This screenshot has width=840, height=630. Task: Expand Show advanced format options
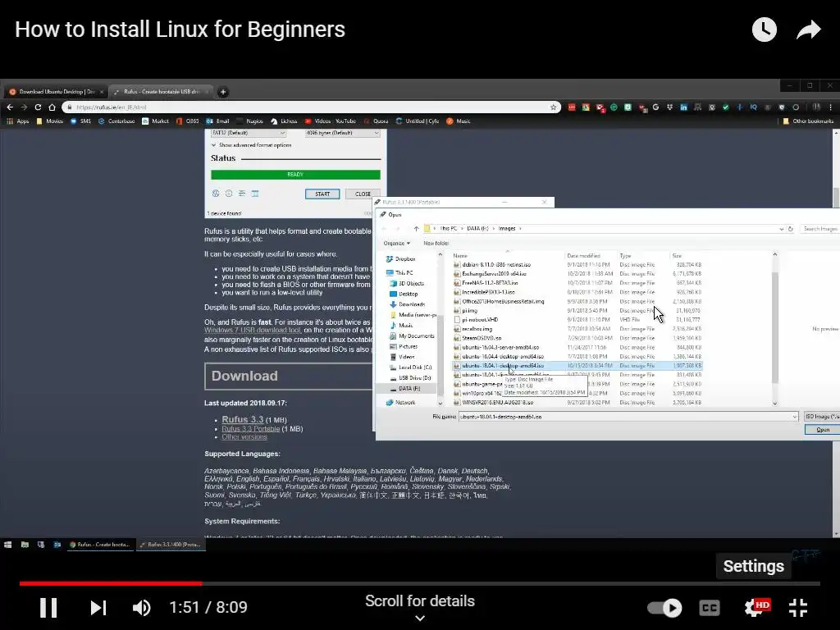point(251,145)
